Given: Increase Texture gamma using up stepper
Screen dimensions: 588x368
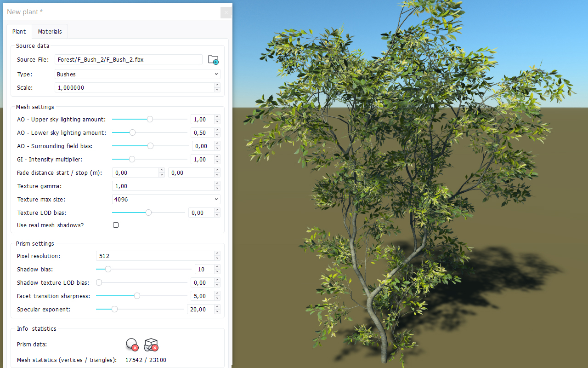Looking at the screenshot, I should tap(217, 184).
